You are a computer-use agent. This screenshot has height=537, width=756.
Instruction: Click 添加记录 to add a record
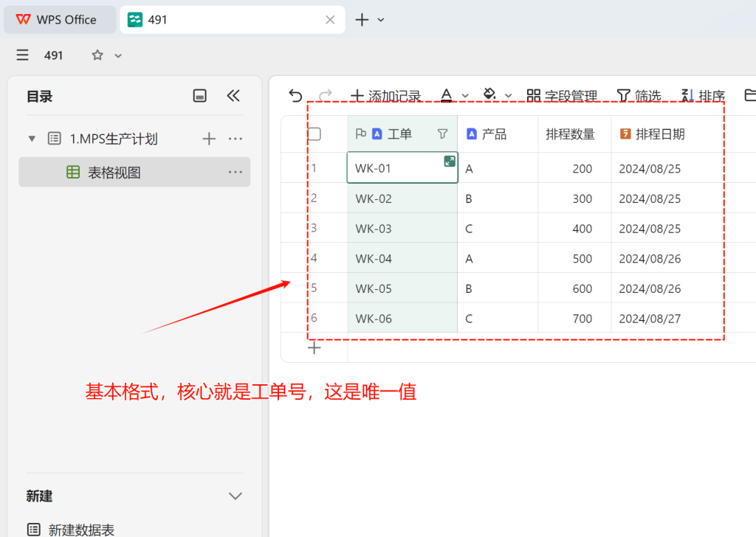click(x=385, y=96)
